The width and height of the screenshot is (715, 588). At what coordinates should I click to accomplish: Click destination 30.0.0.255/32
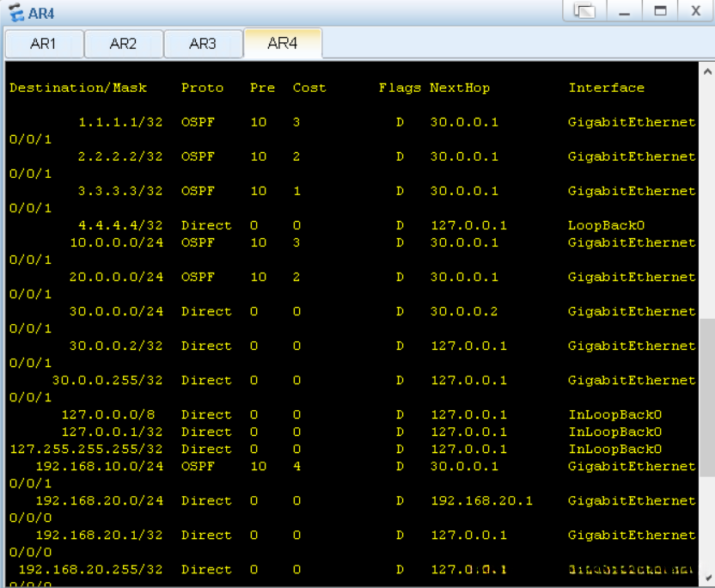tap(107, 380)
